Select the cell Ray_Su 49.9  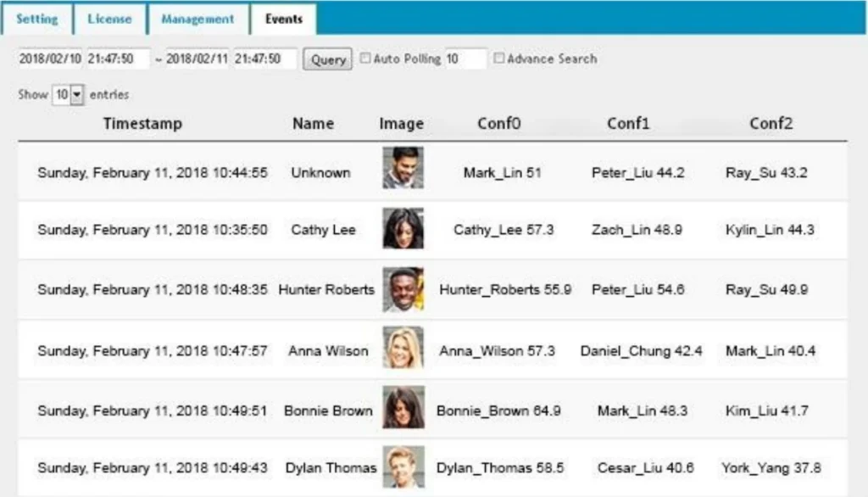(x=766, y=290)
